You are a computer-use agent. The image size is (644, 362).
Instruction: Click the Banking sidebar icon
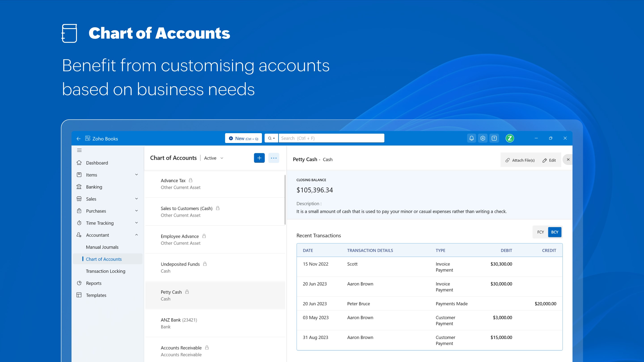tap(79, 187)
